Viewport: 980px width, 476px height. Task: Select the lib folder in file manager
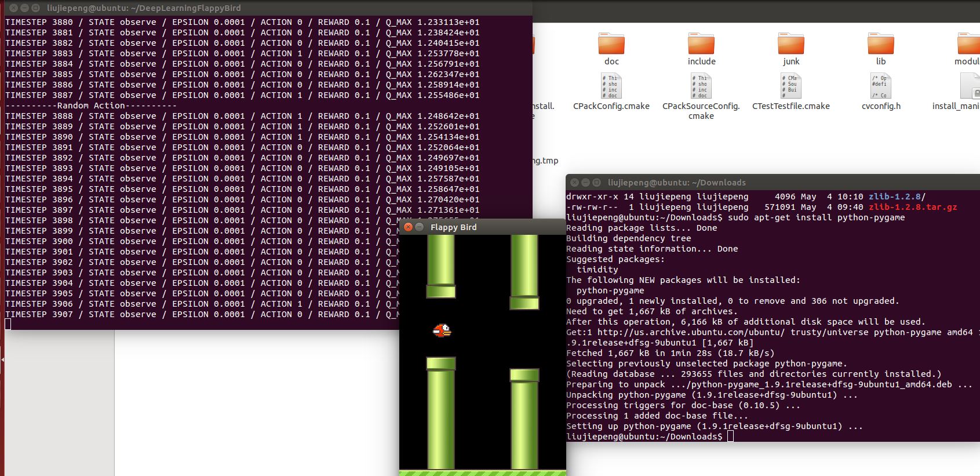(881, 43)
